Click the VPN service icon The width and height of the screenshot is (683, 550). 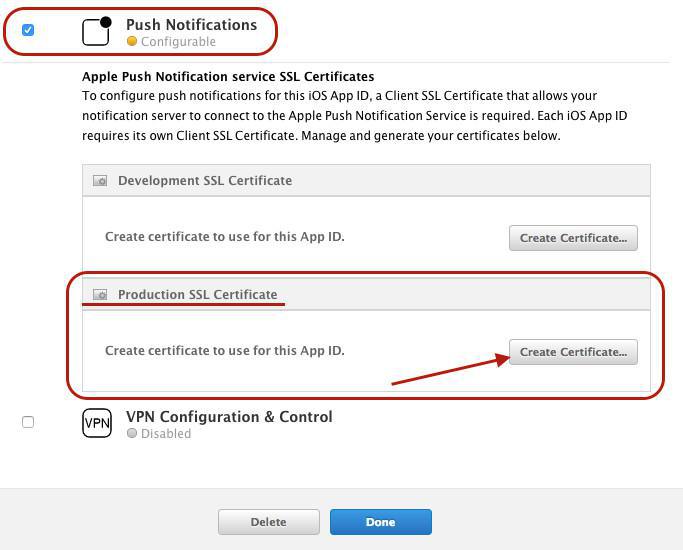click(x=97, y=423)
